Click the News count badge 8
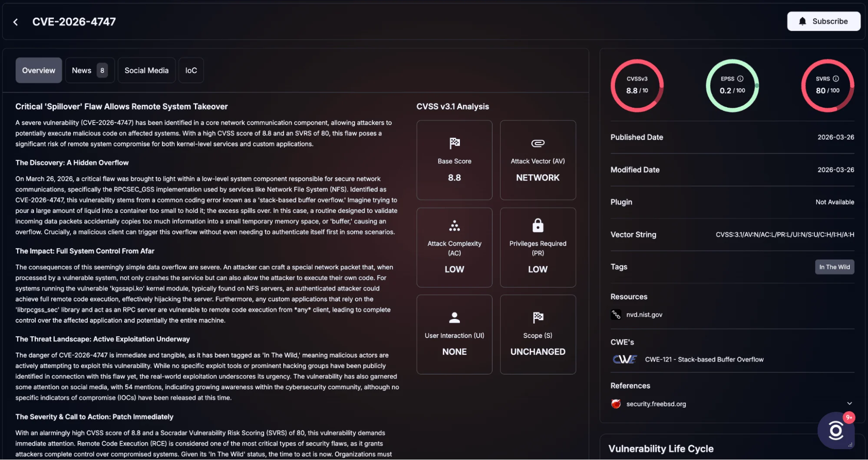The width and height of the screenshot is (868, 460). pyautogui.click(x=102, y=70)
